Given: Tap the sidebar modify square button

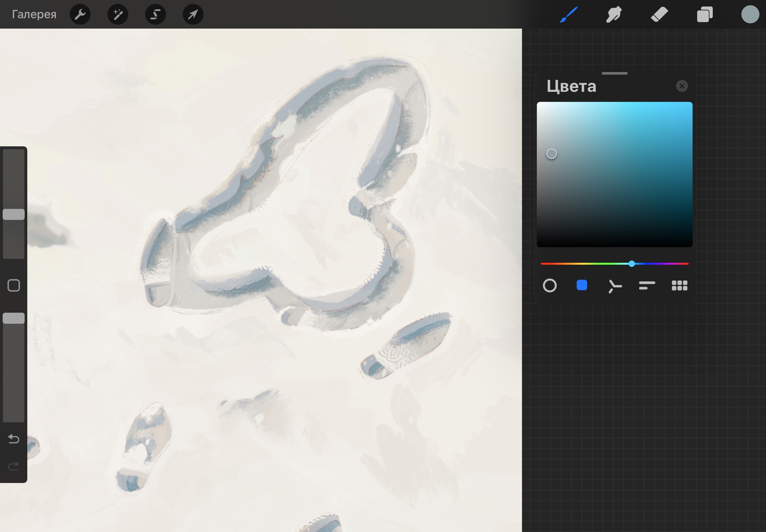Looking at the screenshot, I should click(14, 285).
